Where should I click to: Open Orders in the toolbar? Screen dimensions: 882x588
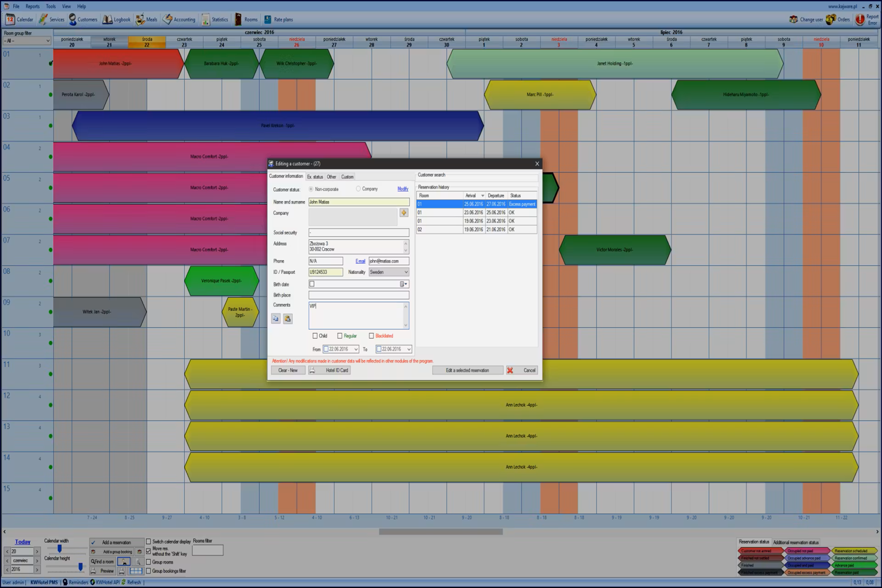point(838,20)
